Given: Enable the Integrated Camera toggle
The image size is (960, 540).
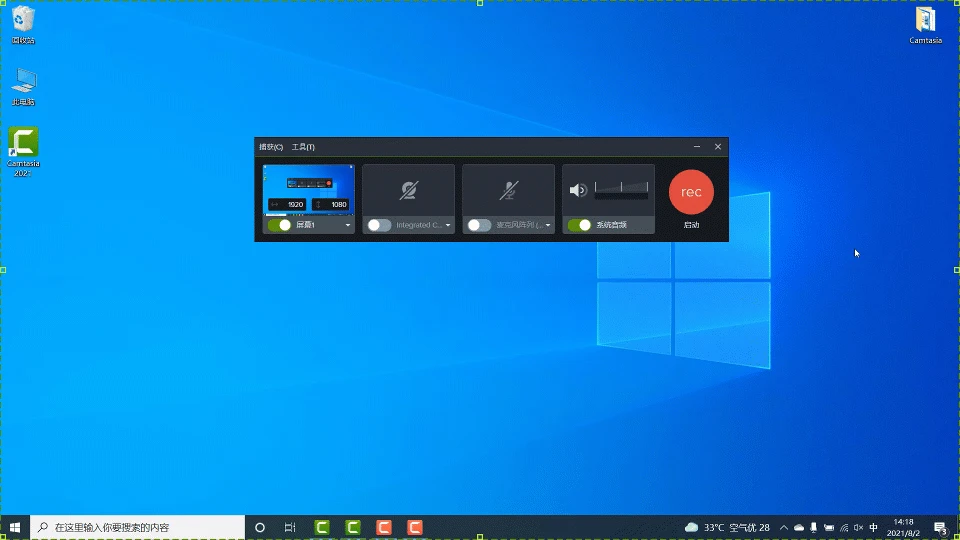Looking at the screenshot, I should click(380, 225).
